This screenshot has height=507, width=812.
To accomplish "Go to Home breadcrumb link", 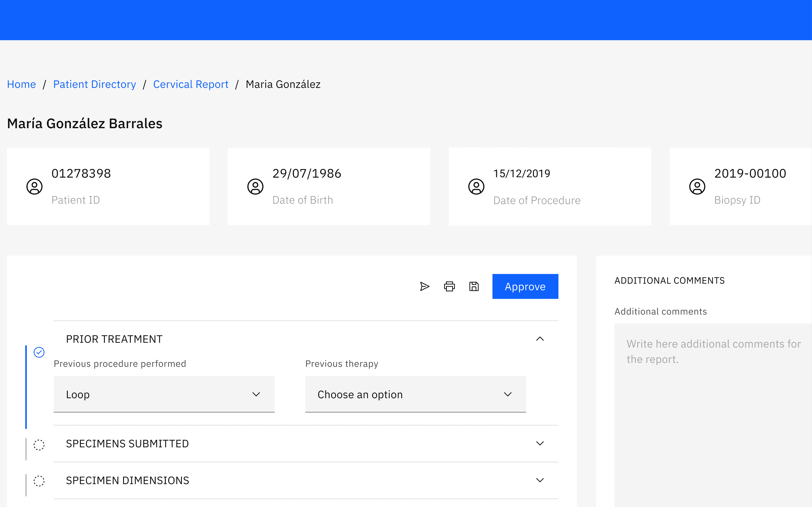I will point(21,84).
